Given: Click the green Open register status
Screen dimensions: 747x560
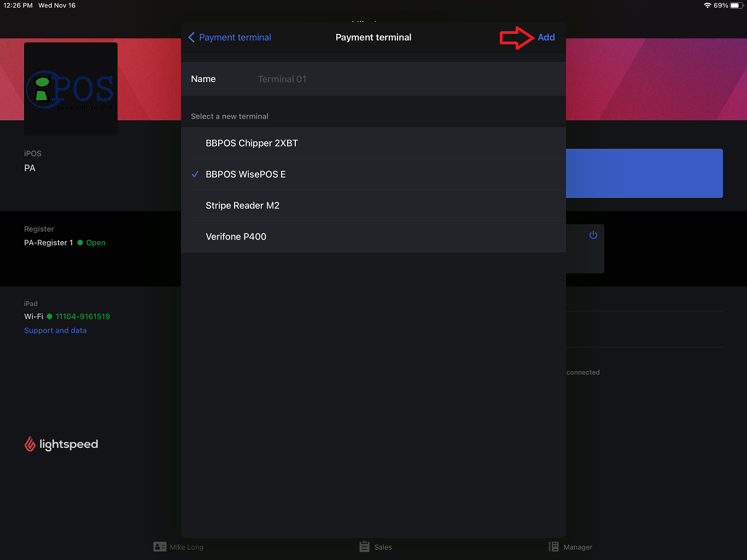Looking at the screenshot, I should tap(91, 243).
